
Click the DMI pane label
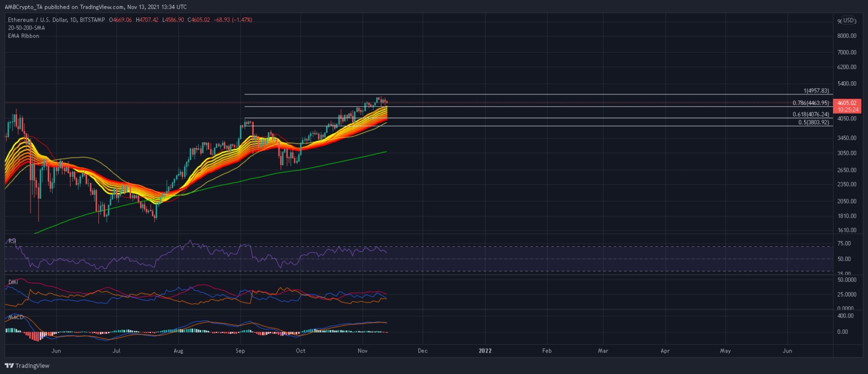click(11, 281)
